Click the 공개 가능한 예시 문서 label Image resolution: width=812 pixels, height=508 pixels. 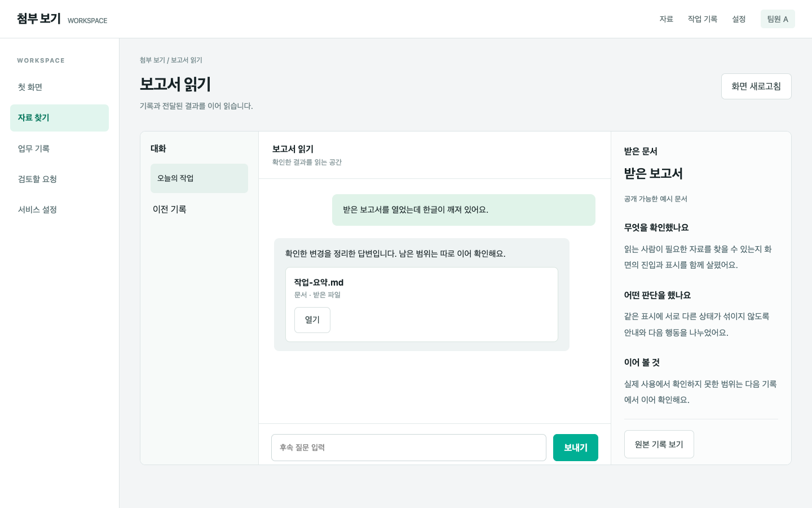(656, 199)
